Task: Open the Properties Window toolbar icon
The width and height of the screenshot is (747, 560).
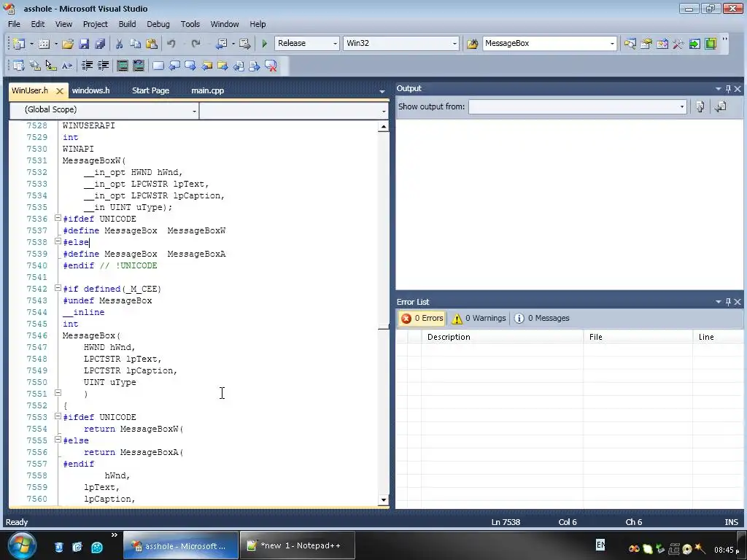Action: click(646, 44)
